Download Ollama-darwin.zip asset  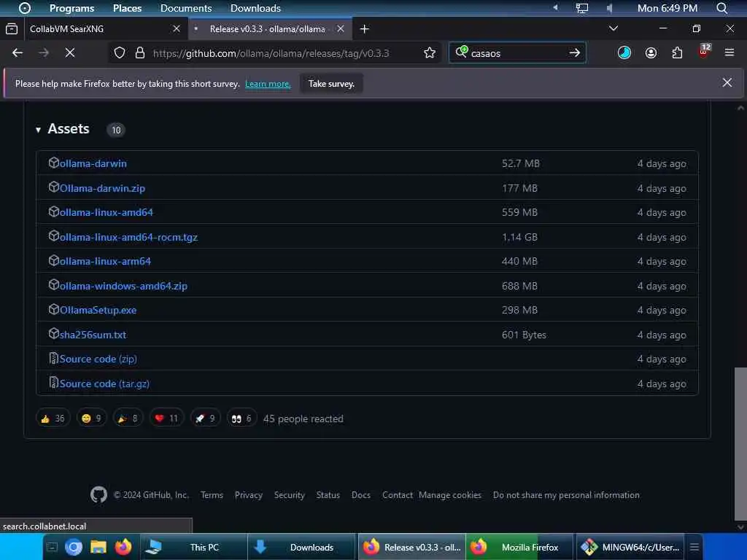[102, 188]
